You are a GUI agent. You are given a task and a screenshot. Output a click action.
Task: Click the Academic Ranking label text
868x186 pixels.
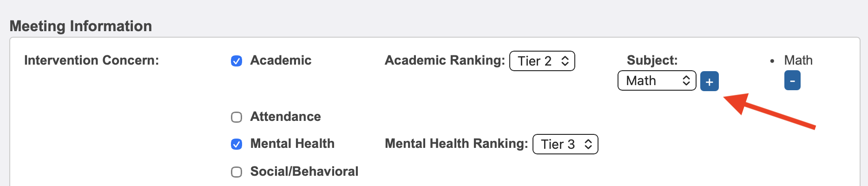click(x=444, y=60)
